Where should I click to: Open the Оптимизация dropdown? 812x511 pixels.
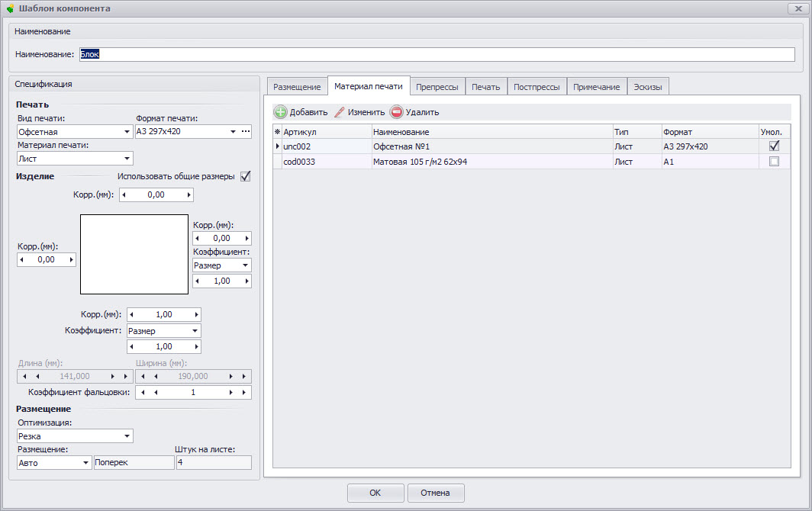point(127,436)
